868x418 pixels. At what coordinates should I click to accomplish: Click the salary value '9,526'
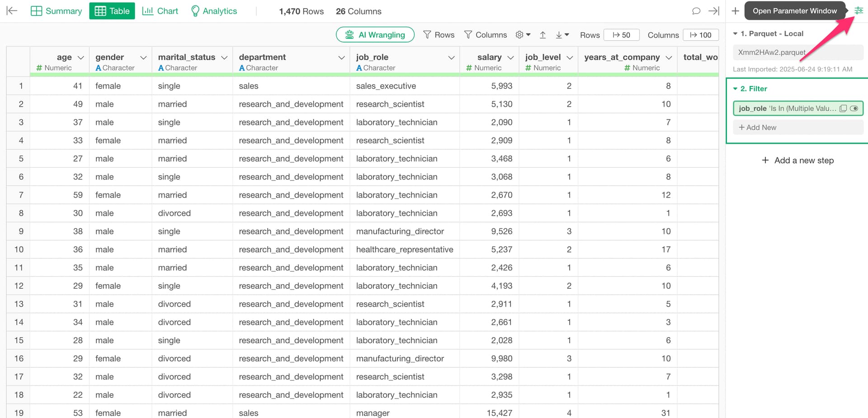[x=489, y=231]
